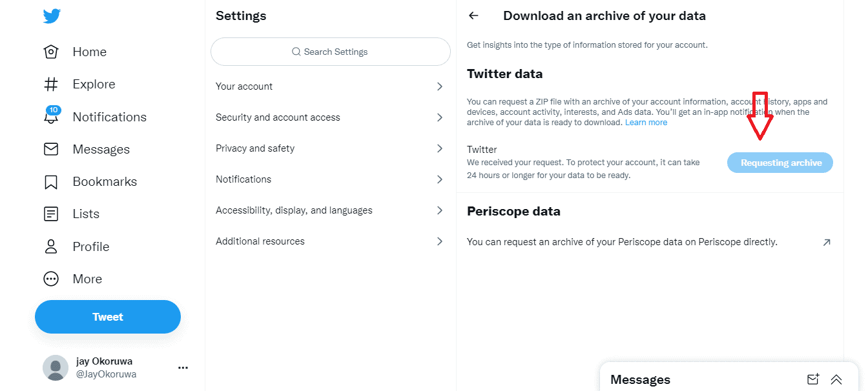Open account options with the three dots
The width and height of the screenshot is (868, 391).
click(183, 367)
